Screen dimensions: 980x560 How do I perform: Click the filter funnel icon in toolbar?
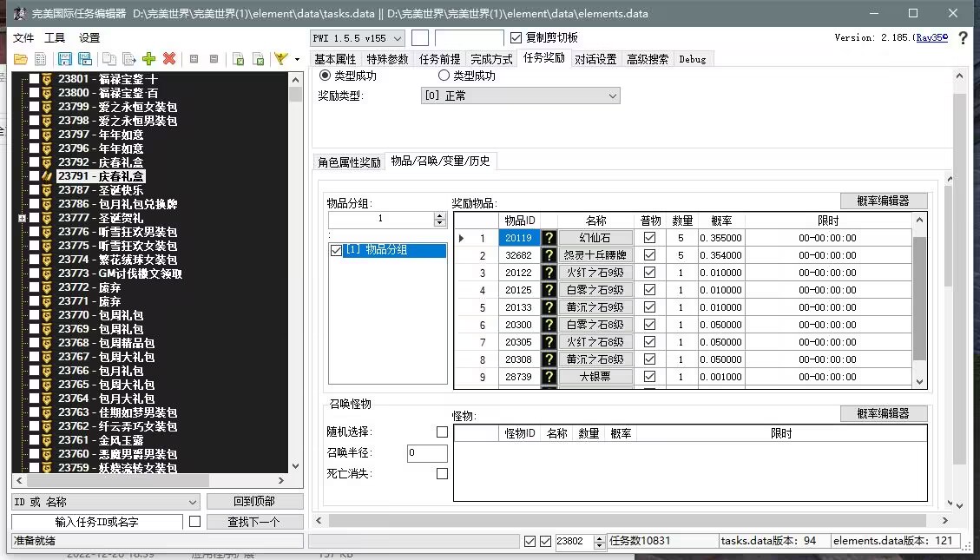coord(280,59)
